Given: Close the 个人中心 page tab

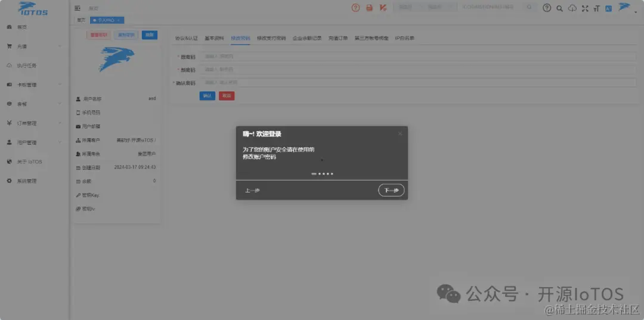Looking at the screenshot, I should coord(119,20).
